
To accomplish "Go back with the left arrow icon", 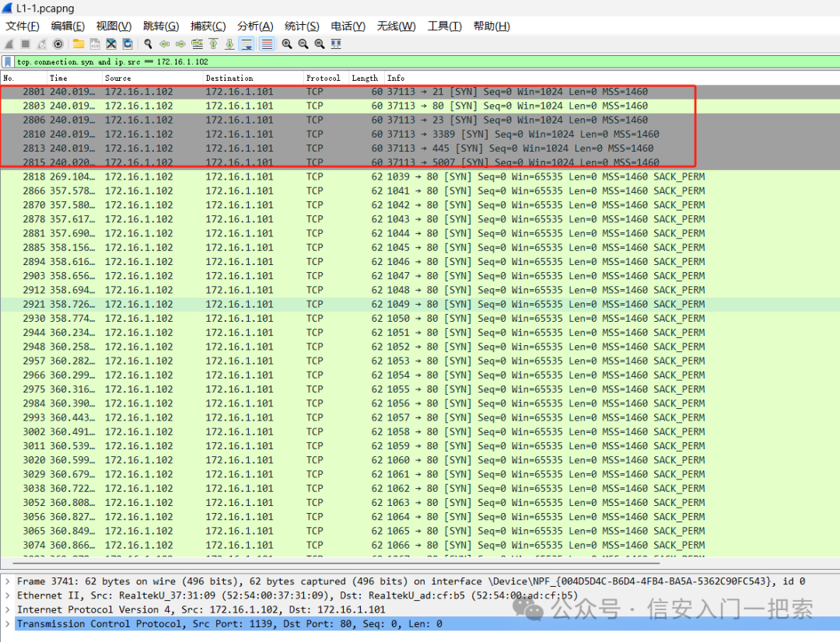I will (164, 44).
